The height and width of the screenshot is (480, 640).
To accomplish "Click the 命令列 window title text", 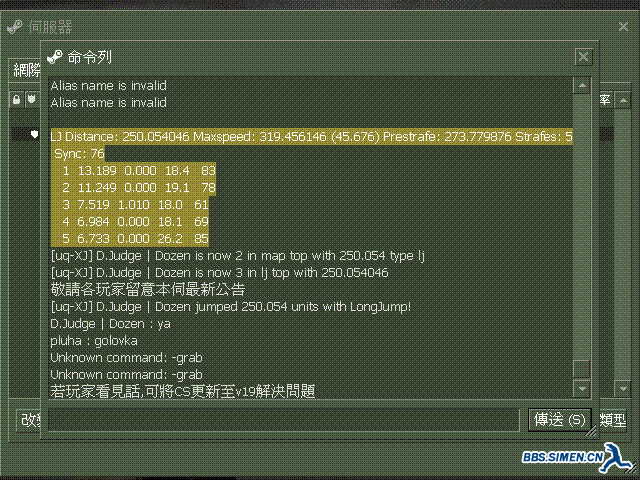I will tap(89, 57).
